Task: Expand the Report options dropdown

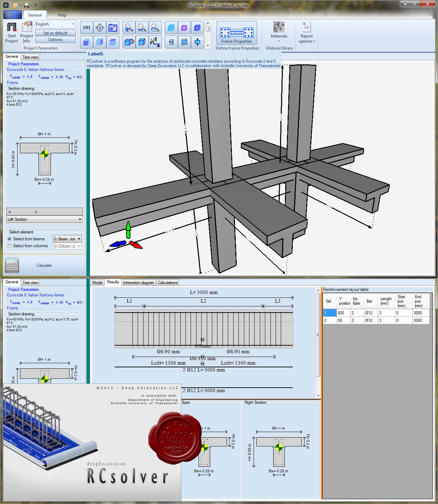Action: coord(314,41)
